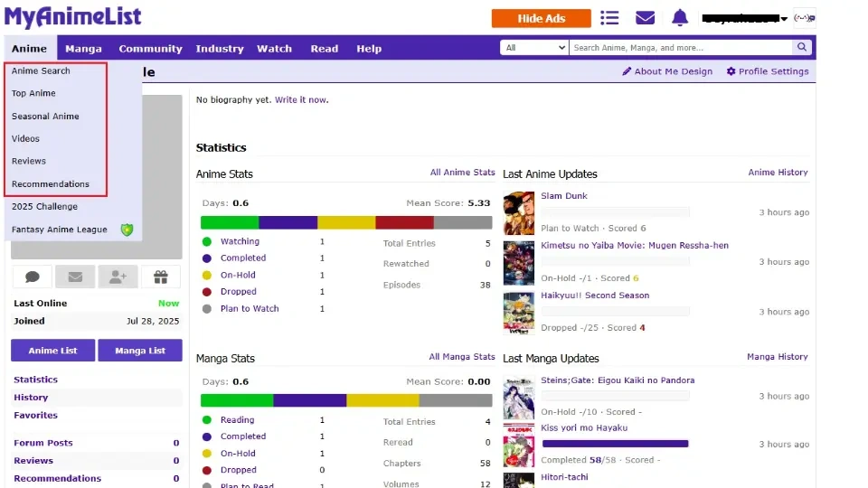Viewport: 868px width, 488px height.
Task: Click the Kiss yori mo Hayaku progress bar
Action: pos(615,443)
